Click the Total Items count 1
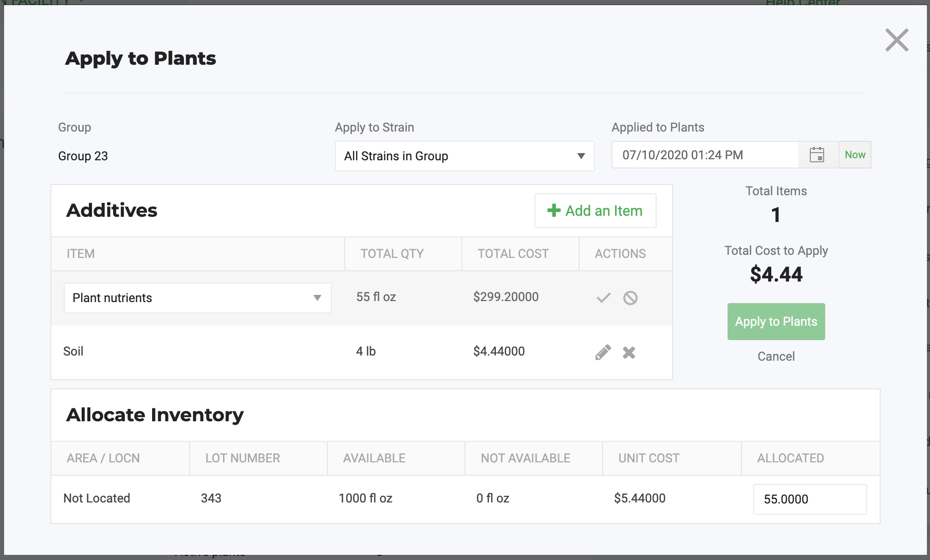 click(x=776, y=215)
